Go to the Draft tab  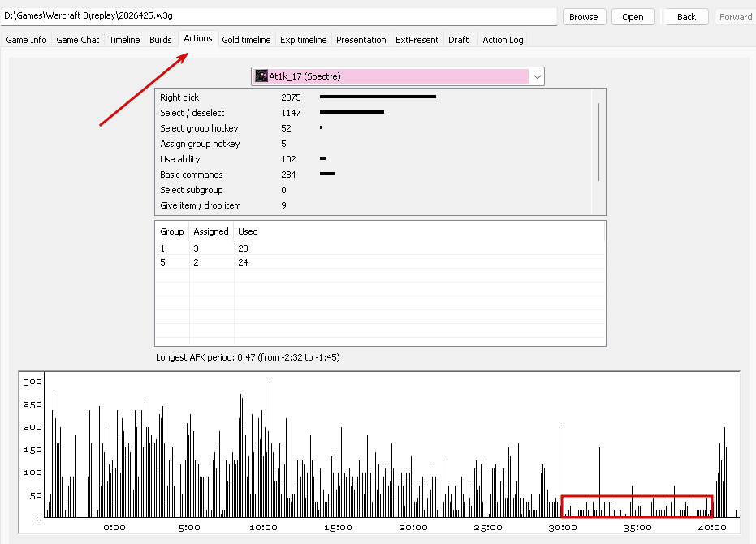[x=459, y=40]
